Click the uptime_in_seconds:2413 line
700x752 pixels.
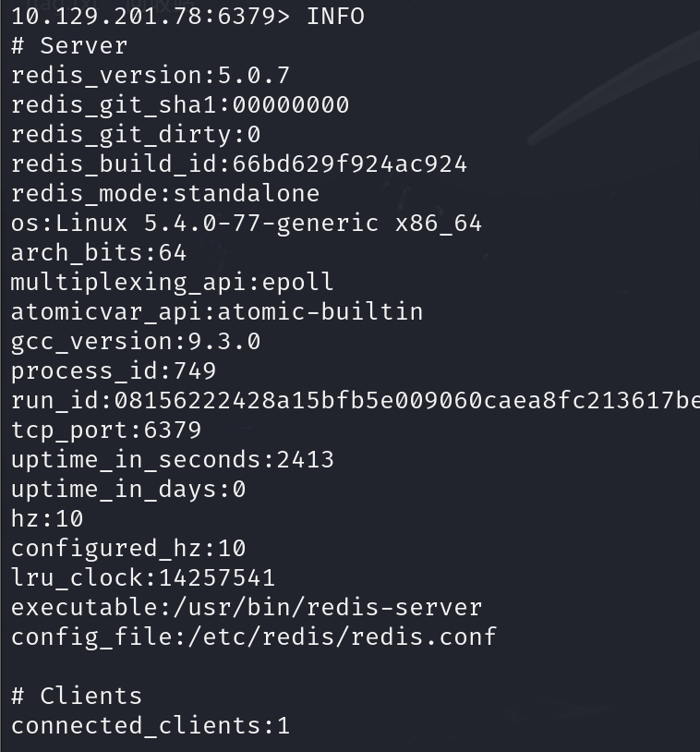click(x=173, y=460)
